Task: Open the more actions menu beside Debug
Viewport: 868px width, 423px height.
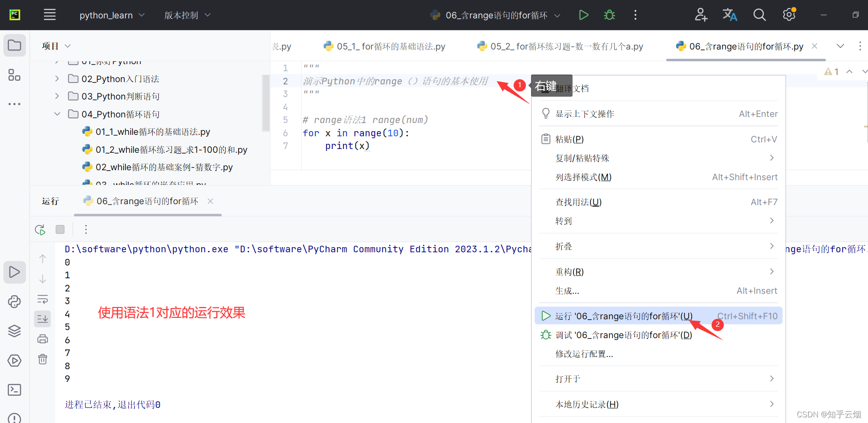Action: (635, 15)
